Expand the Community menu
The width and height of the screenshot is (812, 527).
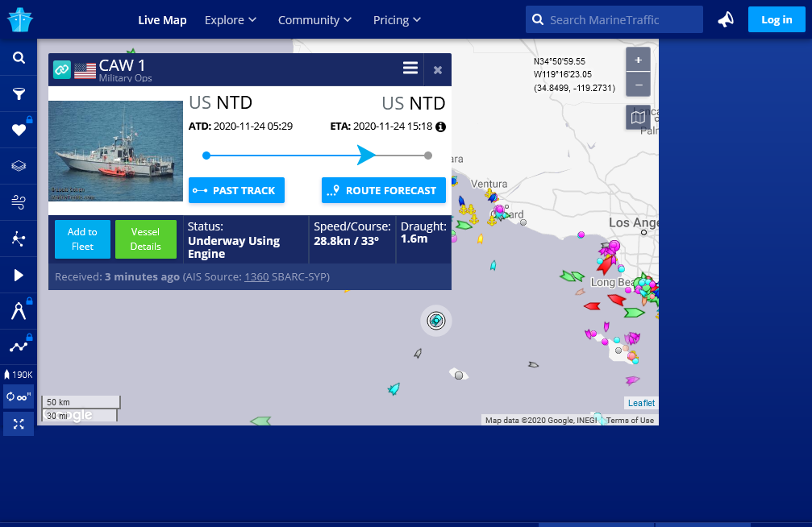coord(314,20)
